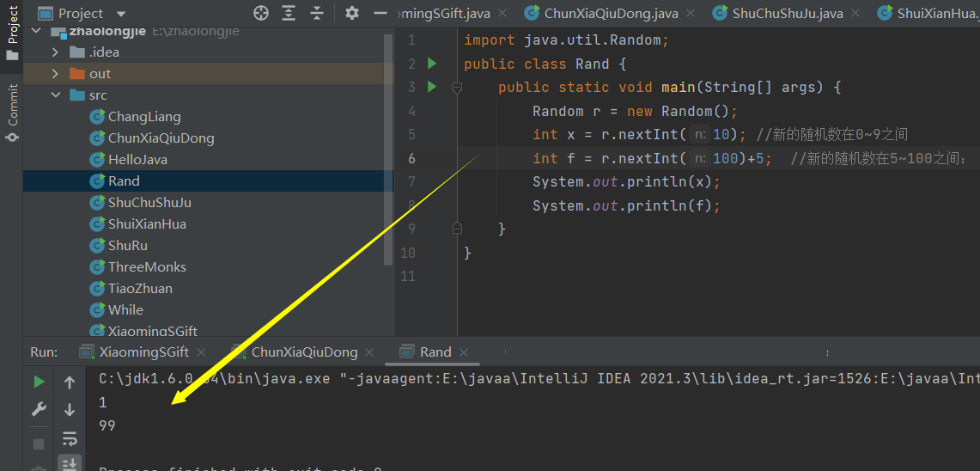Click the fold end marker on line 9

[x=457, y=228]
